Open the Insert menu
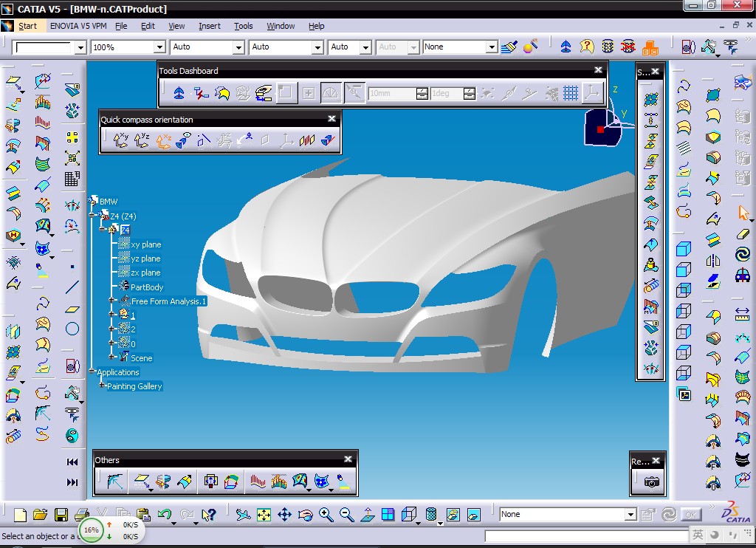 209,26
